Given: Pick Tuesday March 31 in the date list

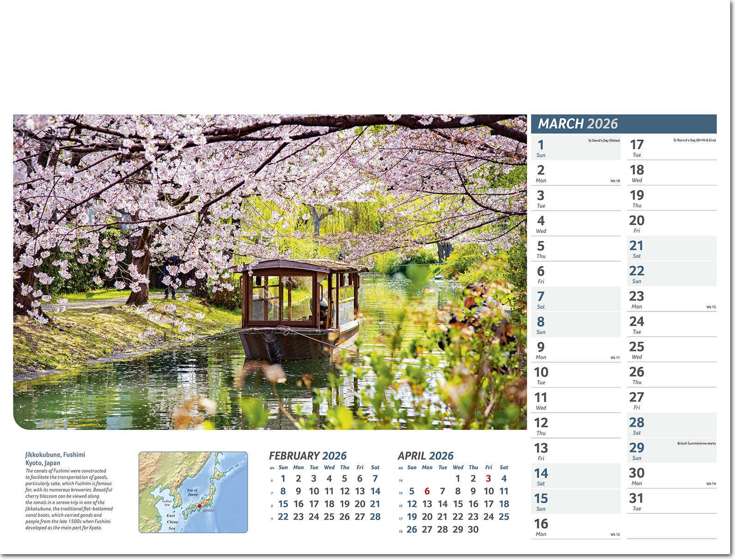Looking at the screenshot, I should click(x=671, y=501).
